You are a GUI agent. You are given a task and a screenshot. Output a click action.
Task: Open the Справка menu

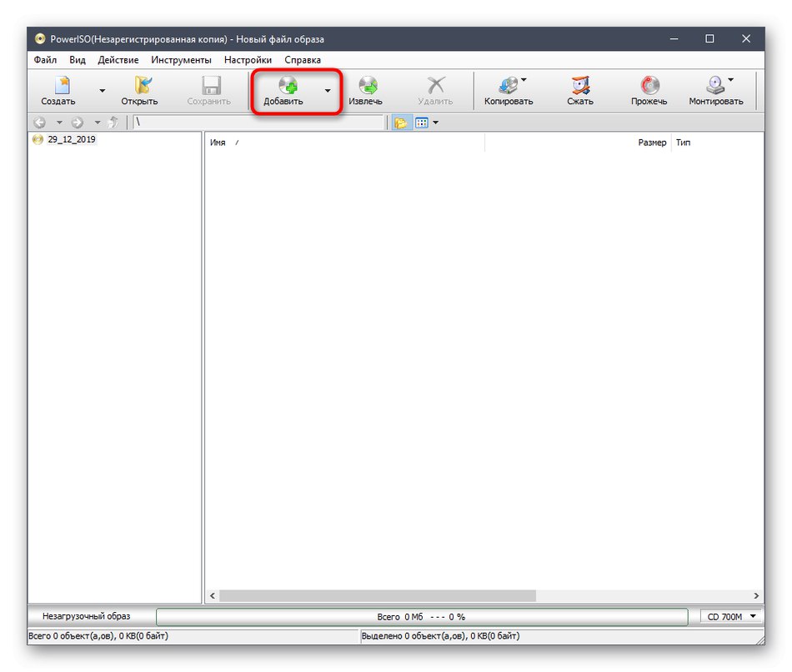pos(303,60)
